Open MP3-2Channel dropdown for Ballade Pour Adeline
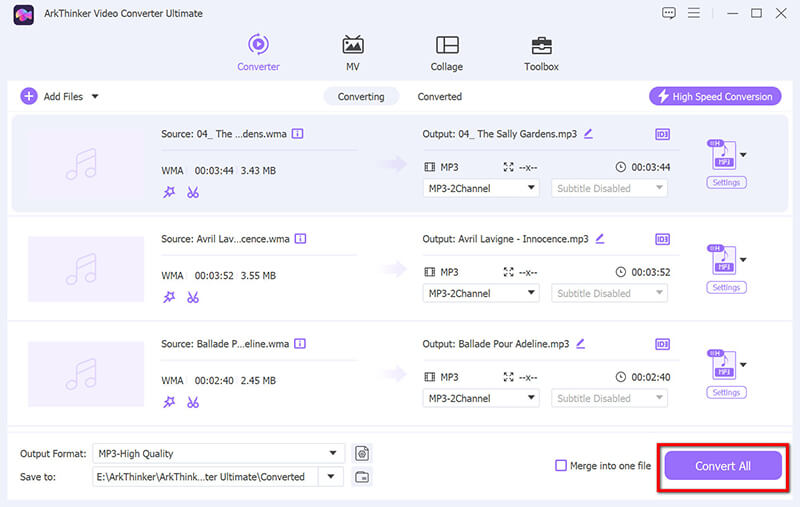800x507 pixels. click(x=481, y=398)
